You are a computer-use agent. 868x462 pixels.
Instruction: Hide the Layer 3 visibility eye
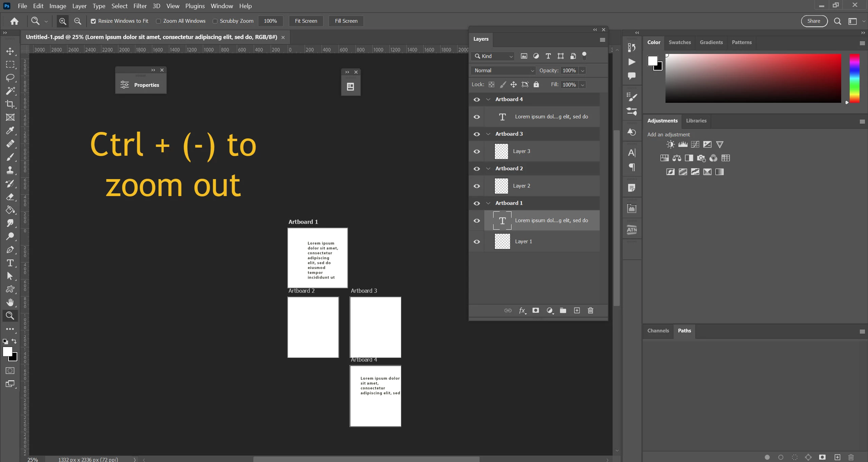pos(477,151)
